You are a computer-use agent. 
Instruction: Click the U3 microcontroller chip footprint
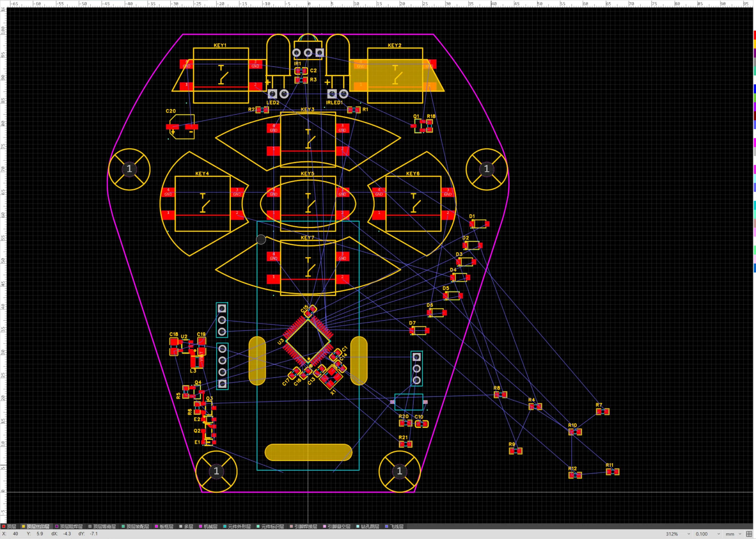(x=308, y=342)
